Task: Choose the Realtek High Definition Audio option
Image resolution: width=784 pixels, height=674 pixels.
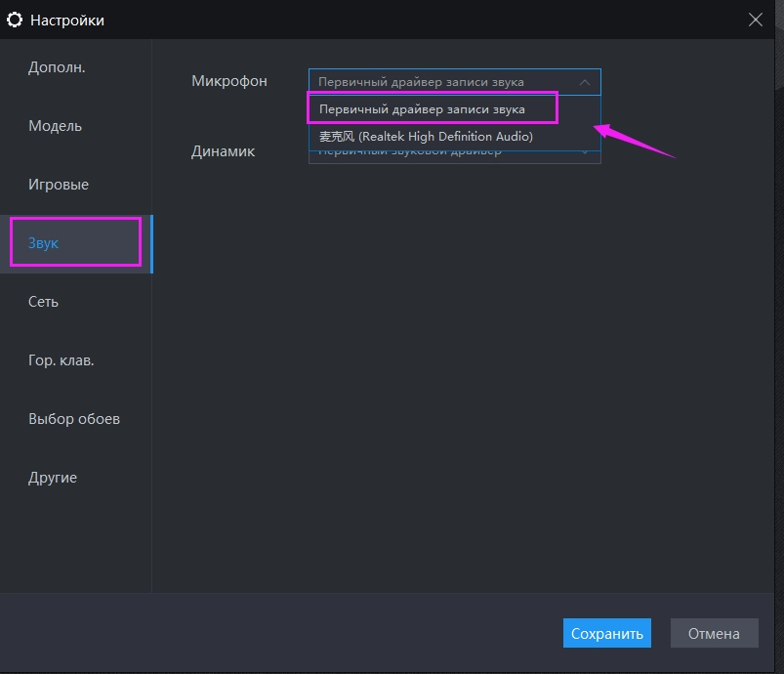Action: [426, 137]
